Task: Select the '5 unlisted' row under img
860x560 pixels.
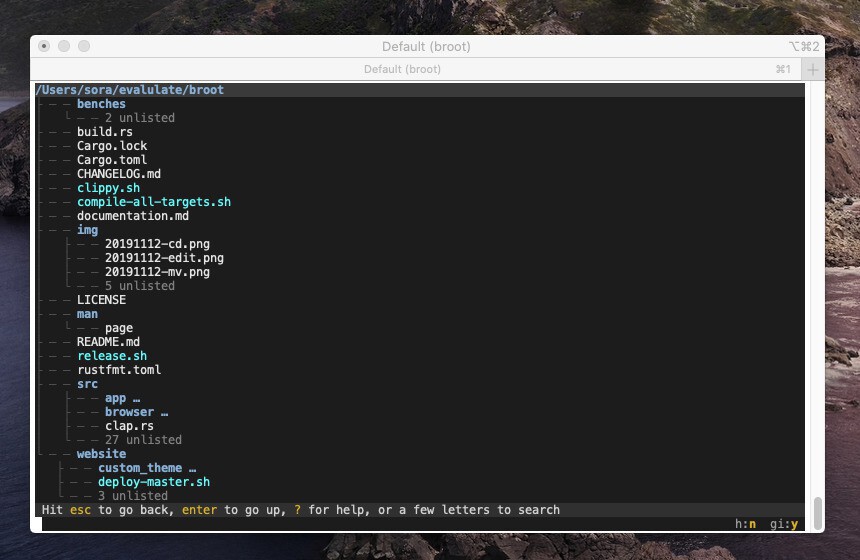Action: pos(139,286)
